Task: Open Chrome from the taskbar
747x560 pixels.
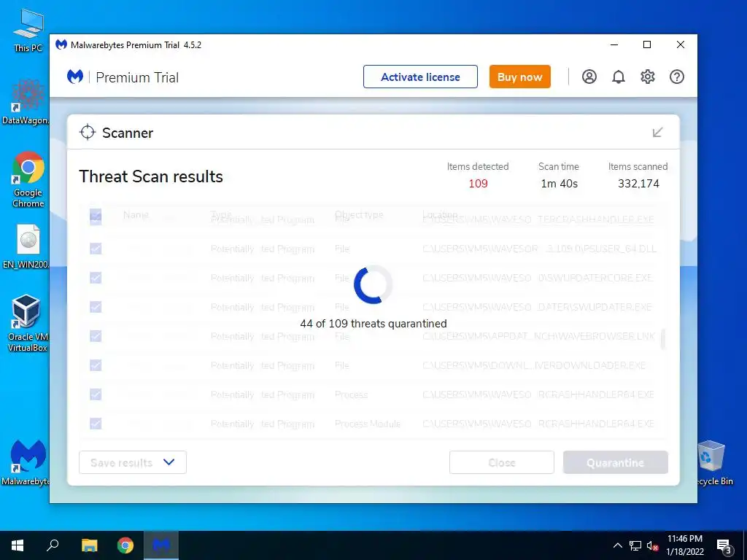Action: tap(125, 545)
